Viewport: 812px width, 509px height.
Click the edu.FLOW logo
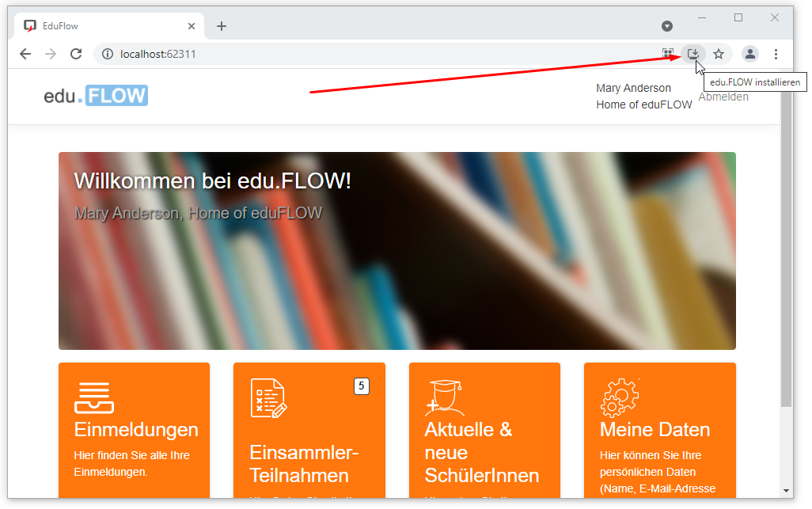[96, 96]
